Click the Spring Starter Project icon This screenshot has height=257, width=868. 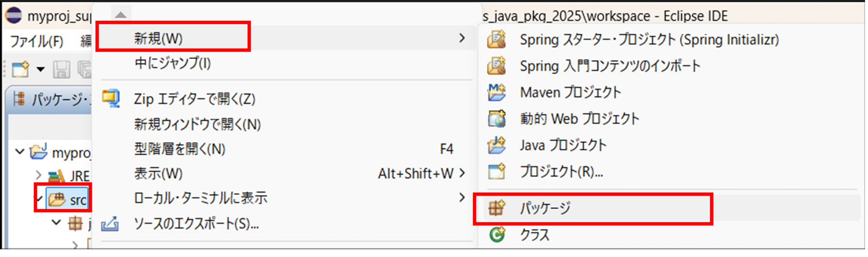pyautogui.click(x=496, y=39)
